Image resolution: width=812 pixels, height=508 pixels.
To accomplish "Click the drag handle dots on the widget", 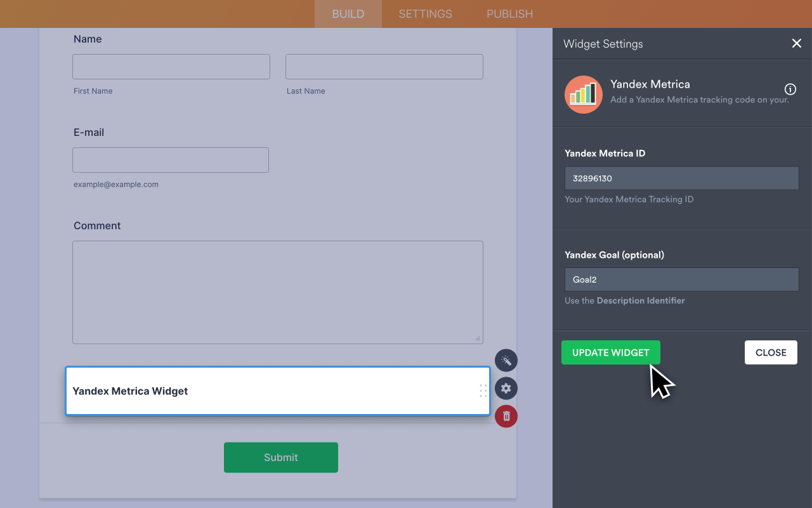I will (x=483, y=391).
